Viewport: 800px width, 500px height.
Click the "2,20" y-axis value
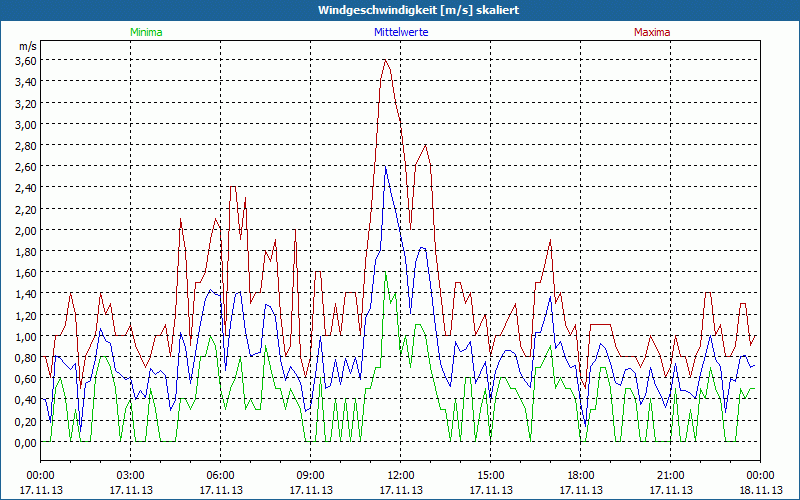tap(26, 209)
